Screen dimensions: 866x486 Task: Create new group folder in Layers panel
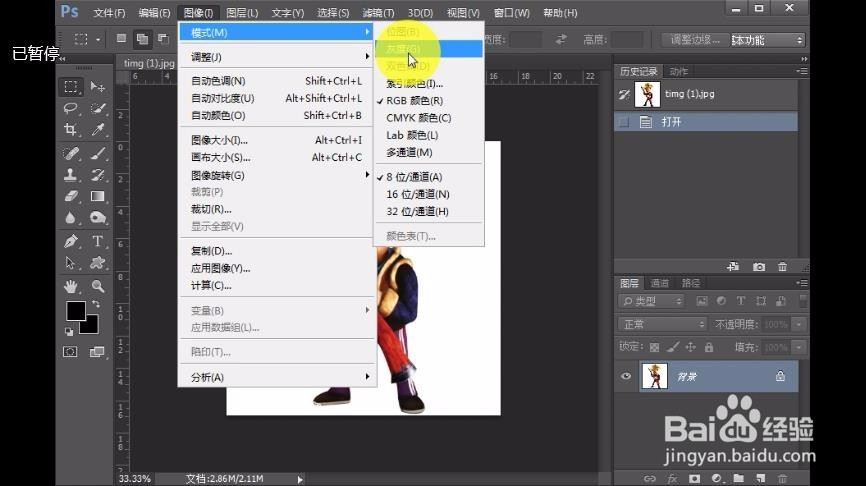click(x=738, y=478)
